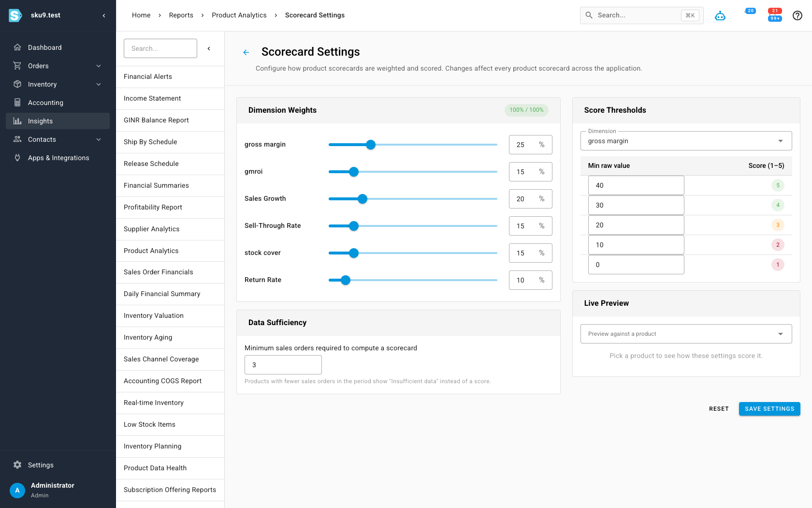Click the gmroi weight slider handle

tap(354, 172)
